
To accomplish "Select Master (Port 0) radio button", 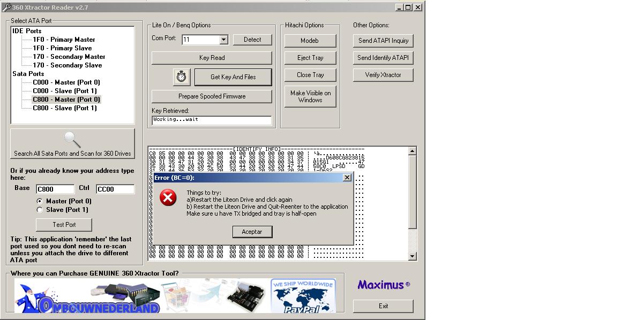I will [x=40, y=201].
